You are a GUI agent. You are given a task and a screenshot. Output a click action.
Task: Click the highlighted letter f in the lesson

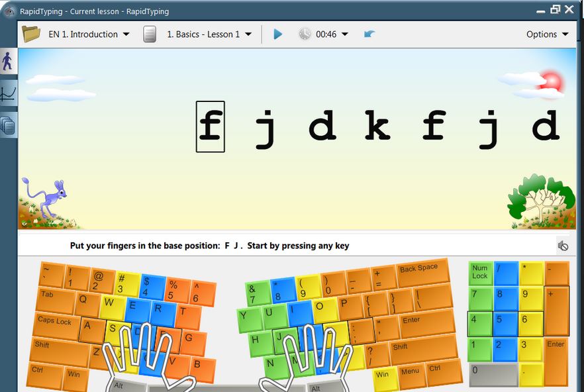coord(211,126)
